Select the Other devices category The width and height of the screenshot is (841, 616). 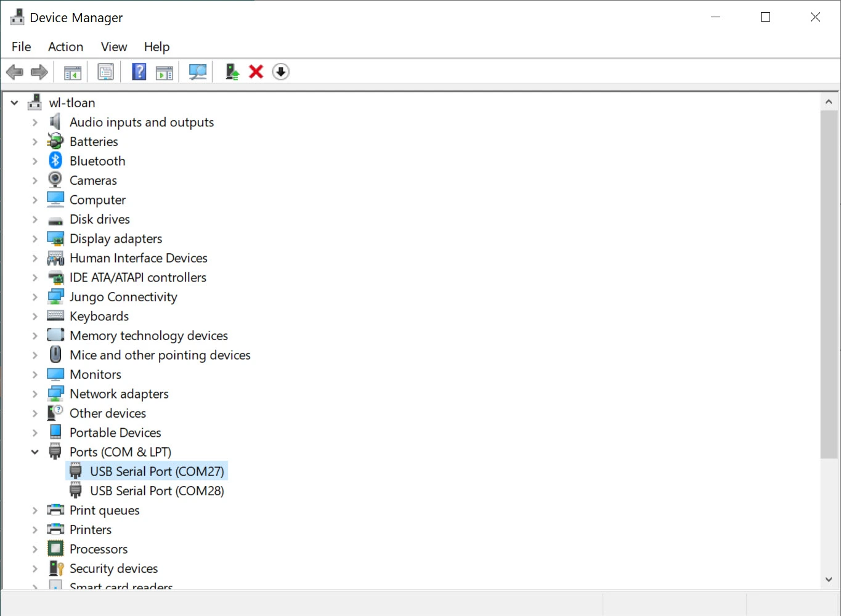(x=108, y=413)
